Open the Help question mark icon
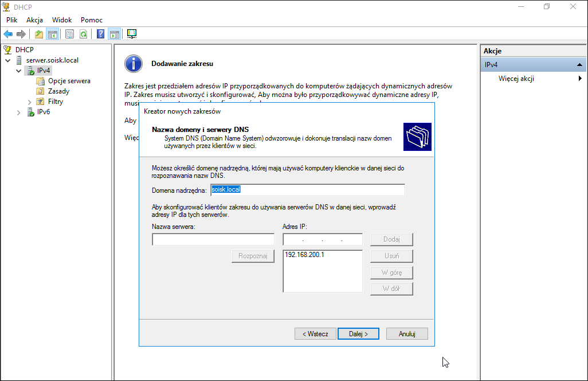 click(100, 34)
